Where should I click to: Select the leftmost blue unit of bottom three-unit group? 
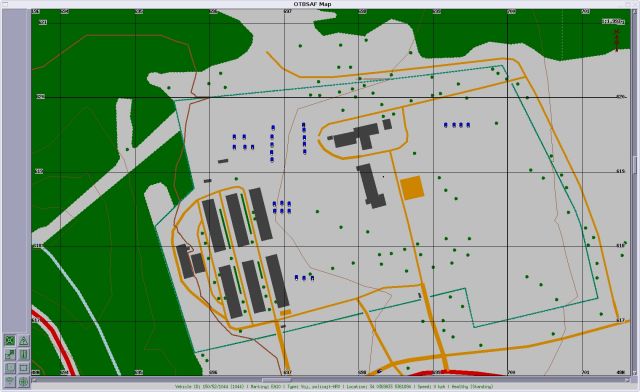click(296, 278)
